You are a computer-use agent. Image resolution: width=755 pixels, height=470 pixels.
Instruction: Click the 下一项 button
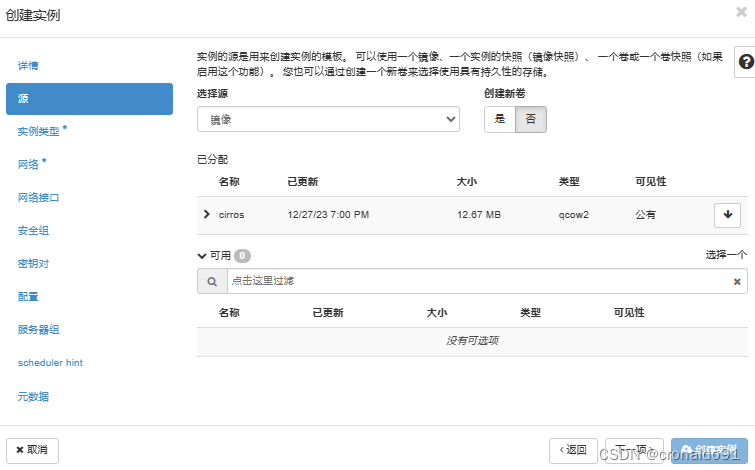tap(634, 450)
